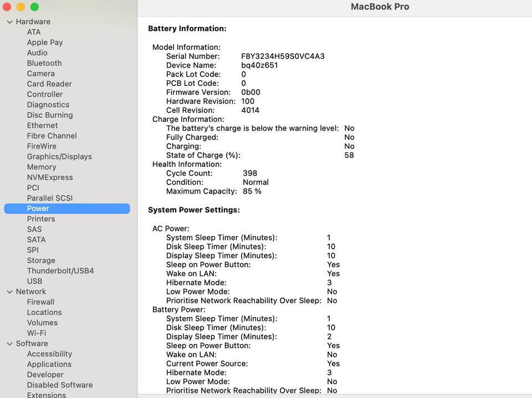Collapse the Software section chevron
This screenshot has height=398, width=532.
coord(9,344)
